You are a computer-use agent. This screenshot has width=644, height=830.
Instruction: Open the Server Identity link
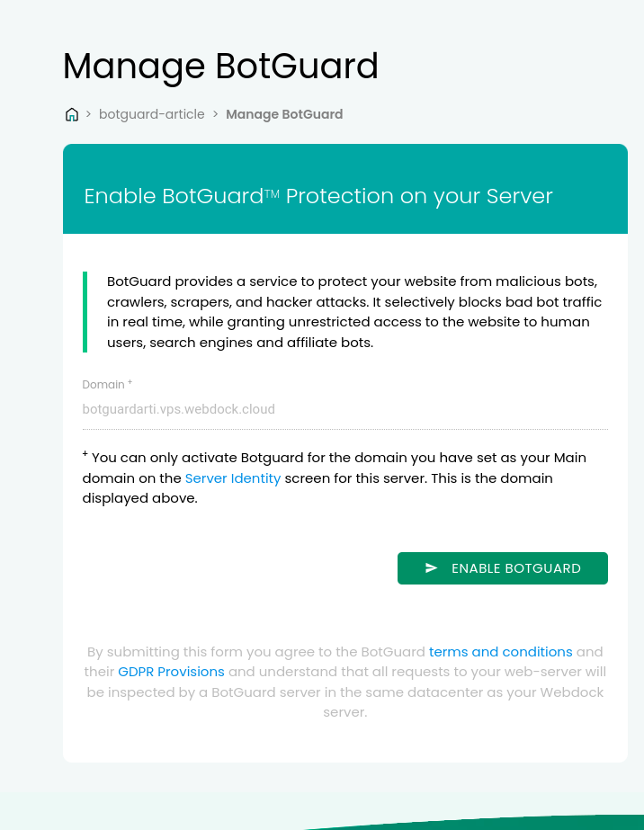click(232, 478)
